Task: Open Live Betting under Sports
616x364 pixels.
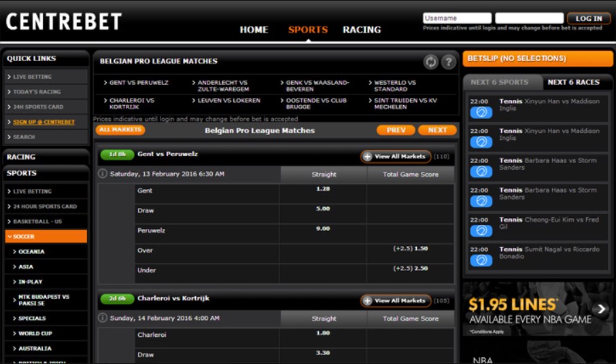Action: 46,192
